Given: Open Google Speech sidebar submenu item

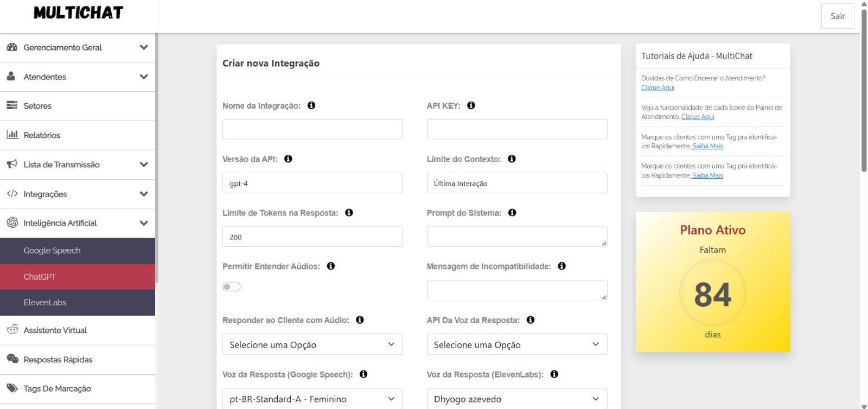Looking at the screenshot, I should point(52,250).
